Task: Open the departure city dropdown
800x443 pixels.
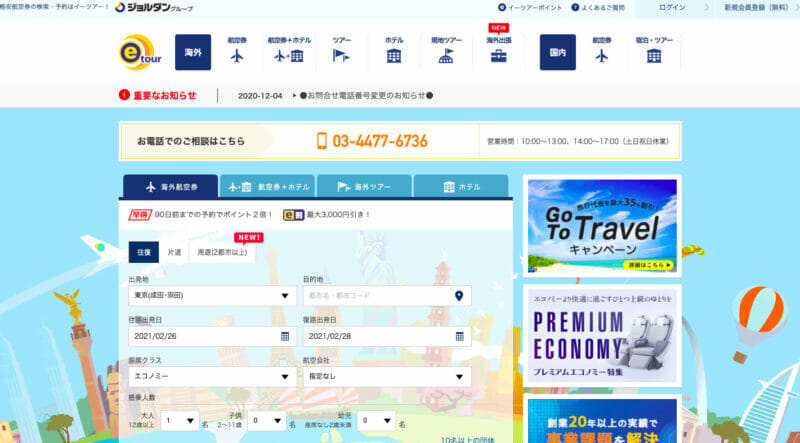Action: click(x=212, y=296)
